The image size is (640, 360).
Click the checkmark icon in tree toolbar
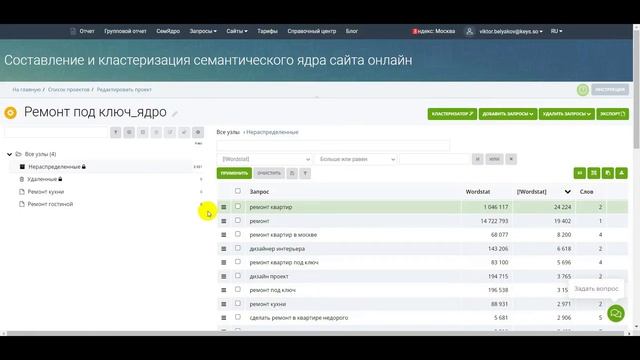(x=184, y=132)
